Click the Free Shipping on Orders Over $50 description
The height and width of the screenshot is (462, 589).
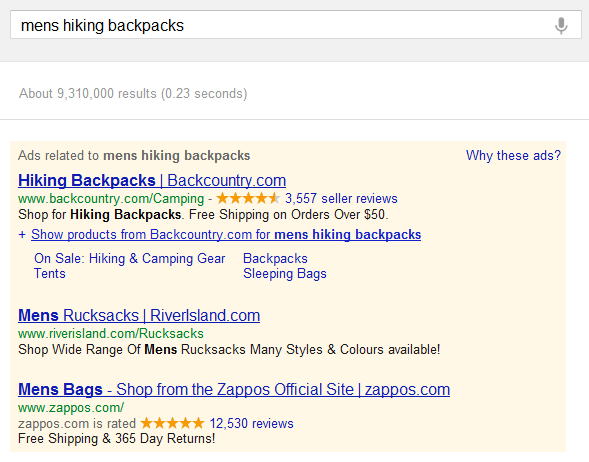tap(288, 214)
